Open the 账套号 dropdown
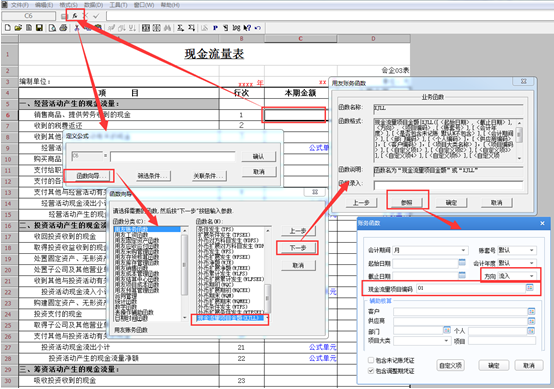The height and width of the screenshot is (389, 554). (x=531, y=250)
